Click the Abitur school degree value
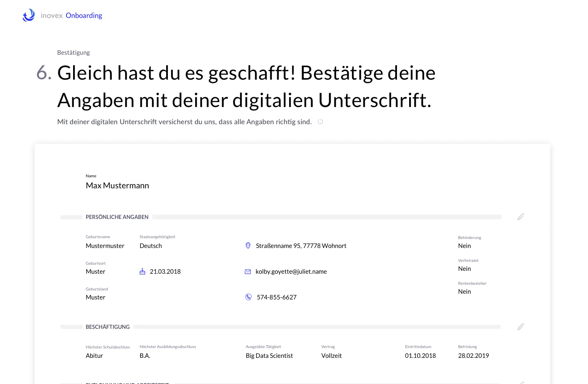Screen dimensions: 588x384 pos(94,356)
